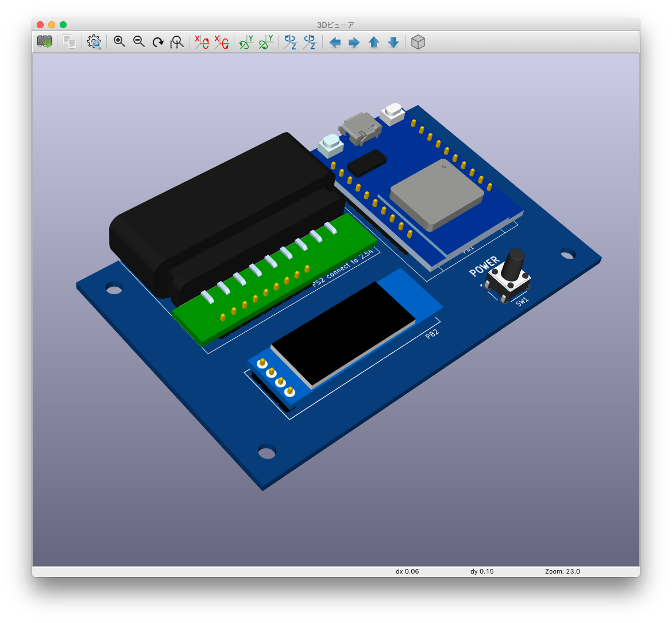Rotate Y clockwise with first green icon
The image size is (672, 623).
[x=246, y=42]
